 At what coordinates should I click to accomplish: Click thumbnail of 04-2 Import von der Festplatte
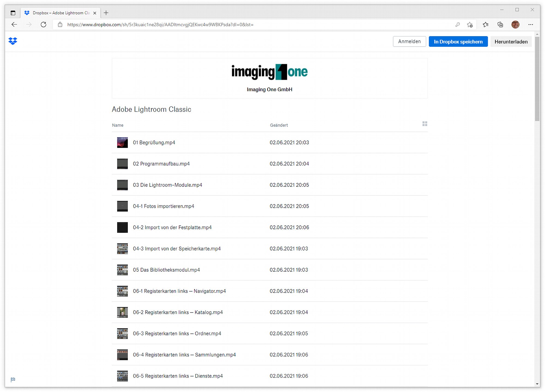pos(122,228)
